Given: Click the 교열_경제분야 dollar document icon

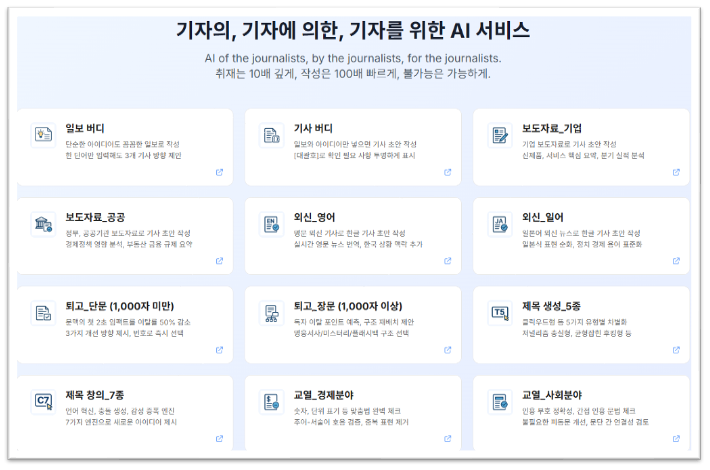Looking at the screenshot, I should (272, 402).
